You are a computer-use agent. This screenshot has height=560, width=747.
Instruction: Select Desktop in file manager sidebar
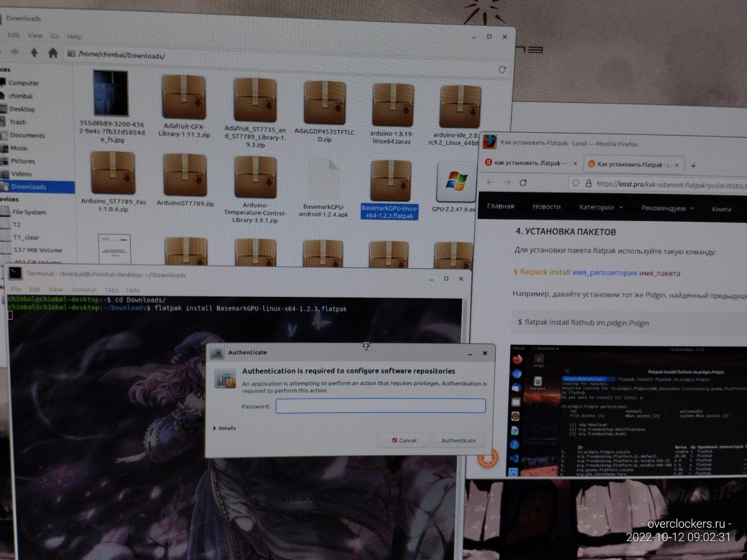click(x=18, y=109)
